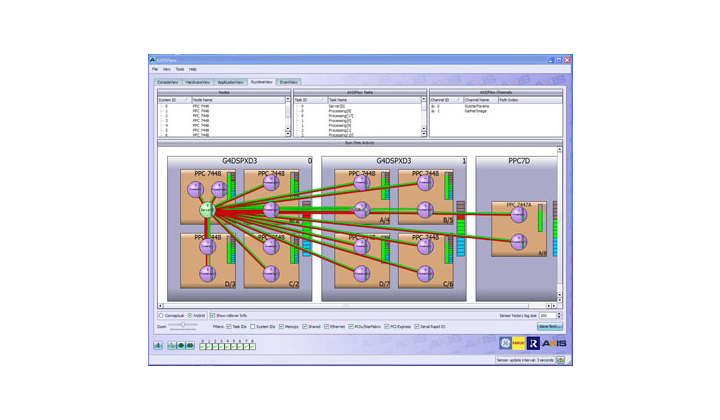Switch to the EventView tab

(289, 82)
